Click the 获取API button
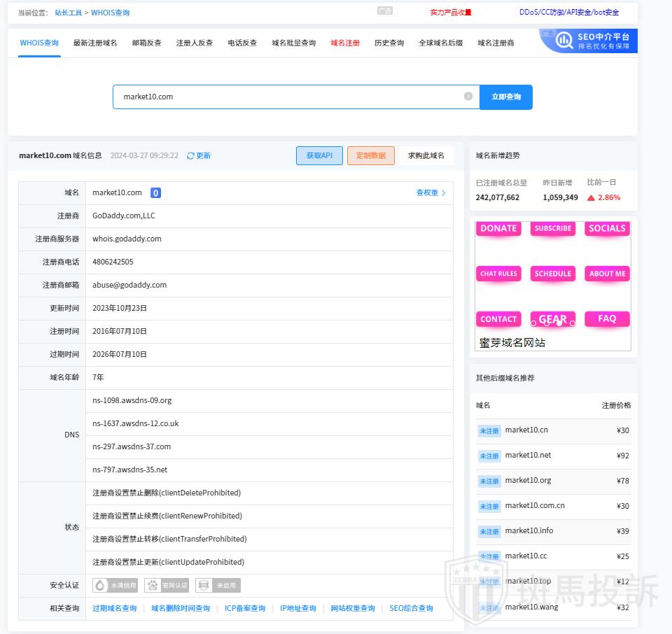This screenshot has width=672, height=634. tap(319, 155)
